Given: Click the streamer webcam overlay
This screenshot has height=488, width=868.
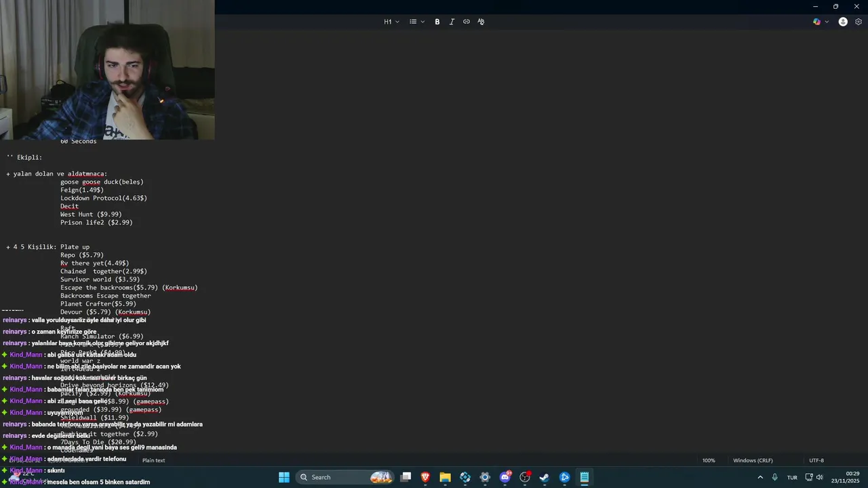Looking at the screenshot, I should pyautogui.click(x=107, y=70).
